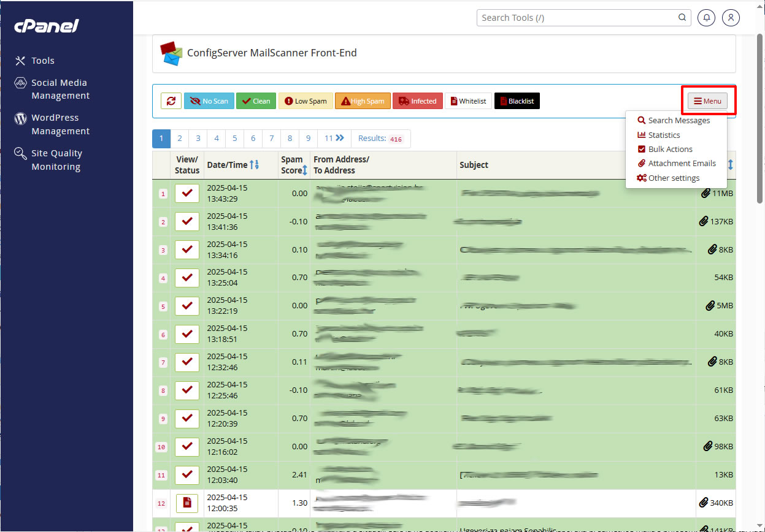Toggle the No Scan filter
765x532 pixels.
click(x=209, y=101)
